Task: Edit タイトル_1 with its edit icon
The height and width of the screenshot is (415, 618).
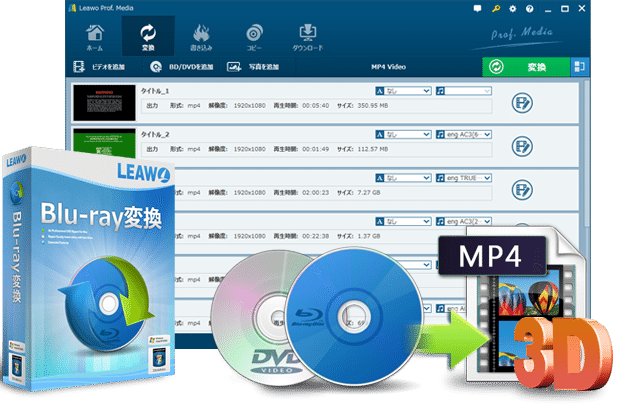Action: pyautogui.click(x=522, y=103)
